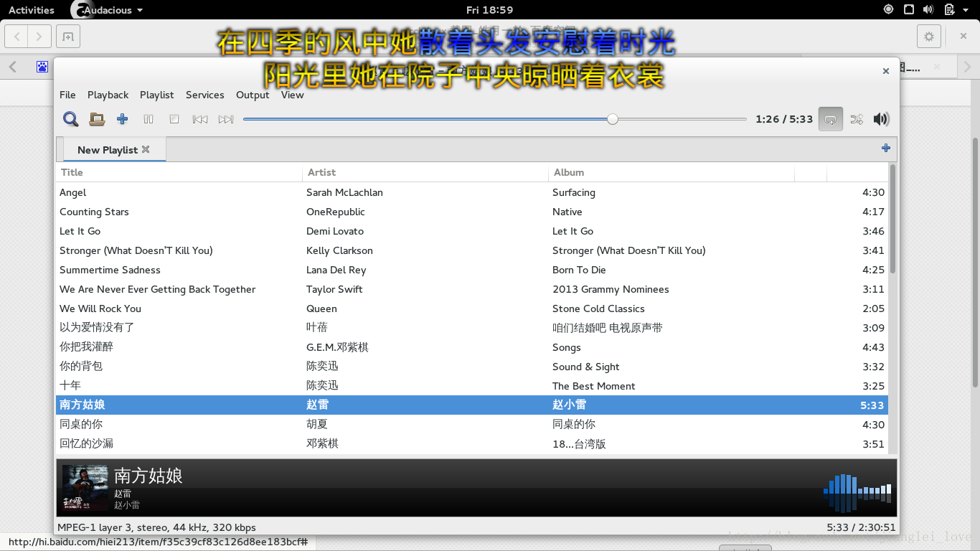This screenshot has width=980, height=551.
Task: Click the browser tab-bar right arrow
Action: pyautogui.click(x=968, y=67)
